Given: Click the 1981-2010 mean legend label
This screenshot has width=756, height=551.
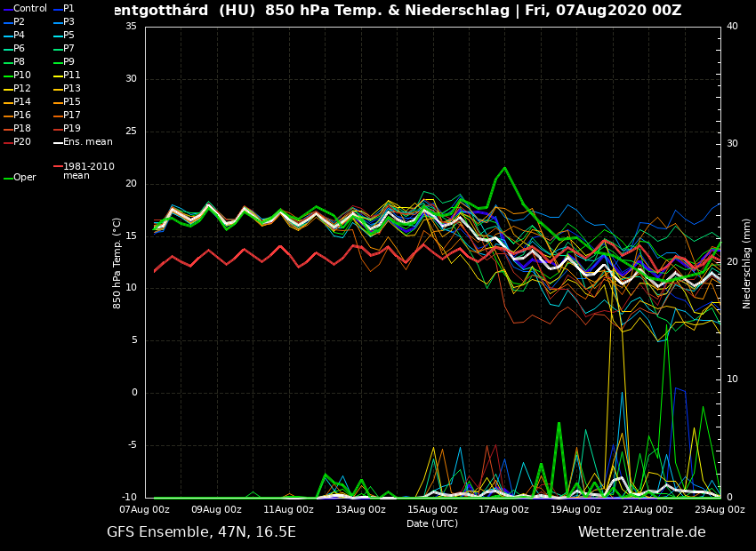Looking at the screenshot, I should [x=88, y=171].
